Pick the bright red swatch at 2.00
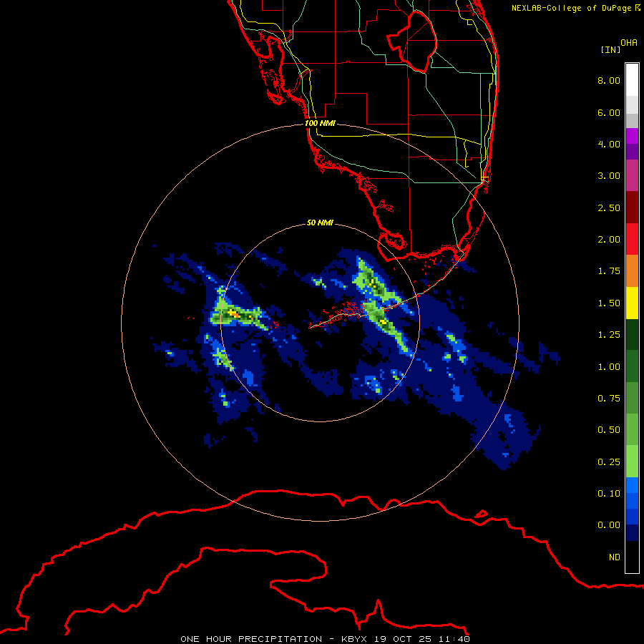Image resolution: width=644 pixels, height=644 pixels. pyautogui.click(x=632, y=239)
